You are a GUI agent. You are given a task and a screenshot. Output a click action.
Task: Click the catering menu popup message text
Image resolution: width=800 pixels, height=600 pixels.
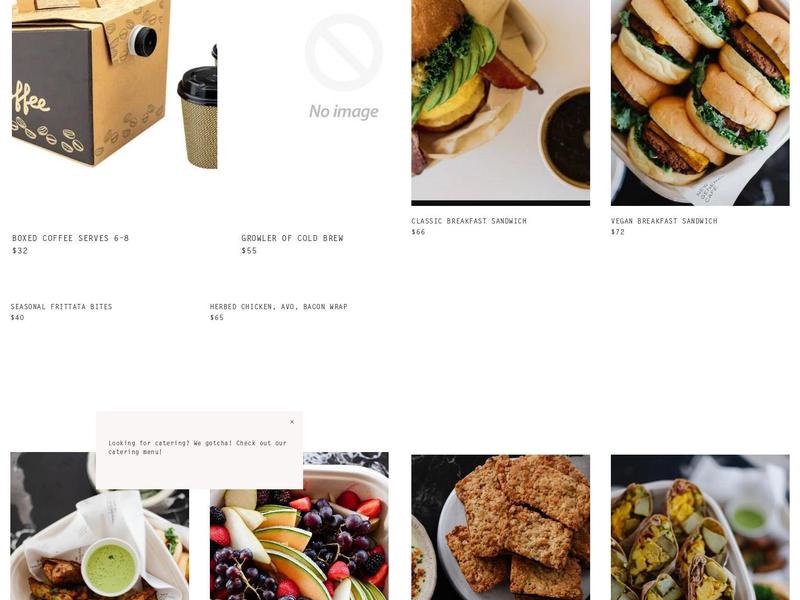point(197,447)
